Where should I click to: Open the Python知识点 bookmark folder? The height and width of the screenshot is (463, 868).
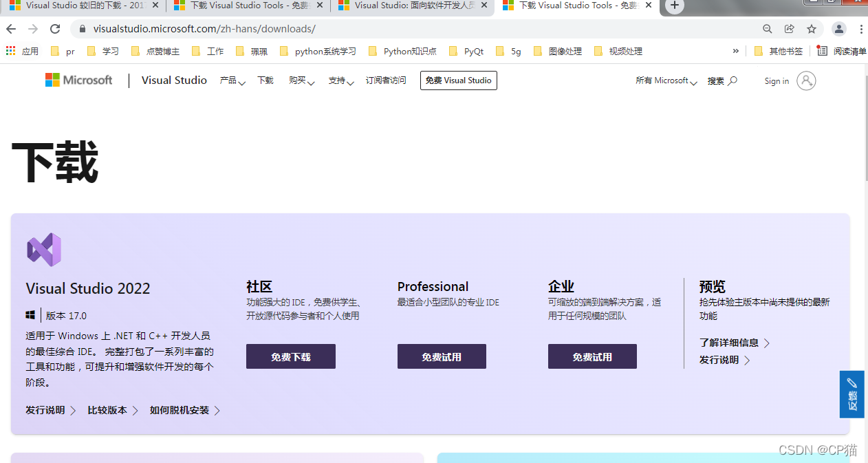[402, 51]
